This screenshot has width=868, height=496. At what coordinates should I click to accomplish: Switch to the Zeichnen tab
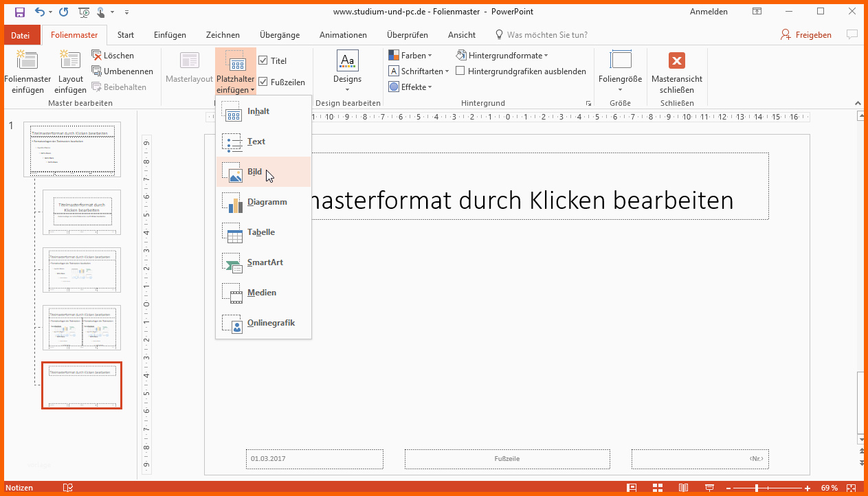pos(223,35)
